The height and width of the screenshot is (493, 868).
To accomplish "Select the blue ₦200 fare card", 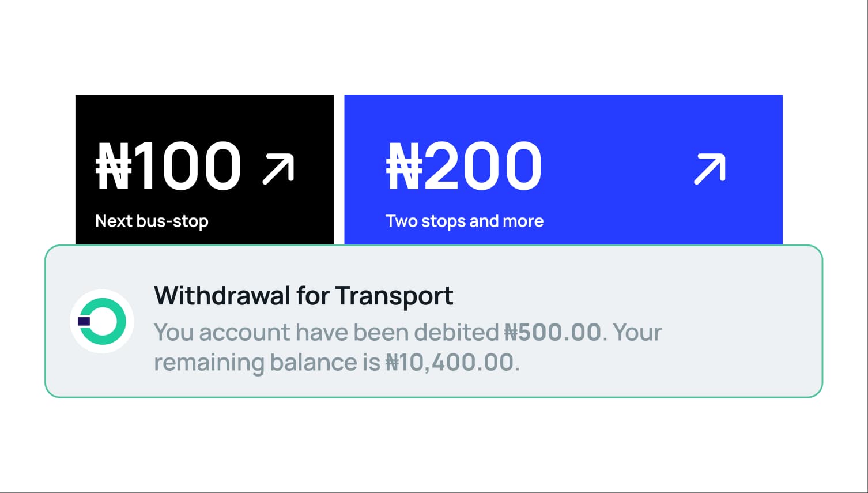I will (x=563, y=170).
